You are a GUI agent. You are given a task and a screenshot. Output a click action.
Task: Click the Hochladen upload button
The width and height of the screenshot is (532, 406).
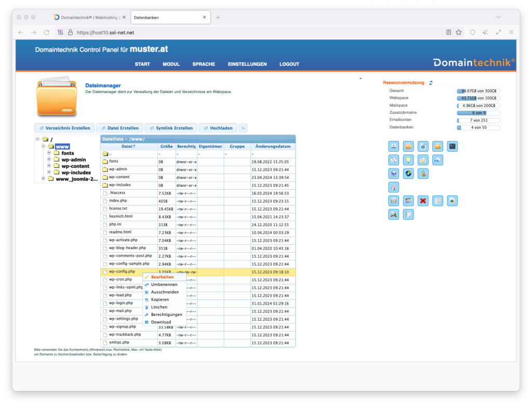click(x=218, y=128)
